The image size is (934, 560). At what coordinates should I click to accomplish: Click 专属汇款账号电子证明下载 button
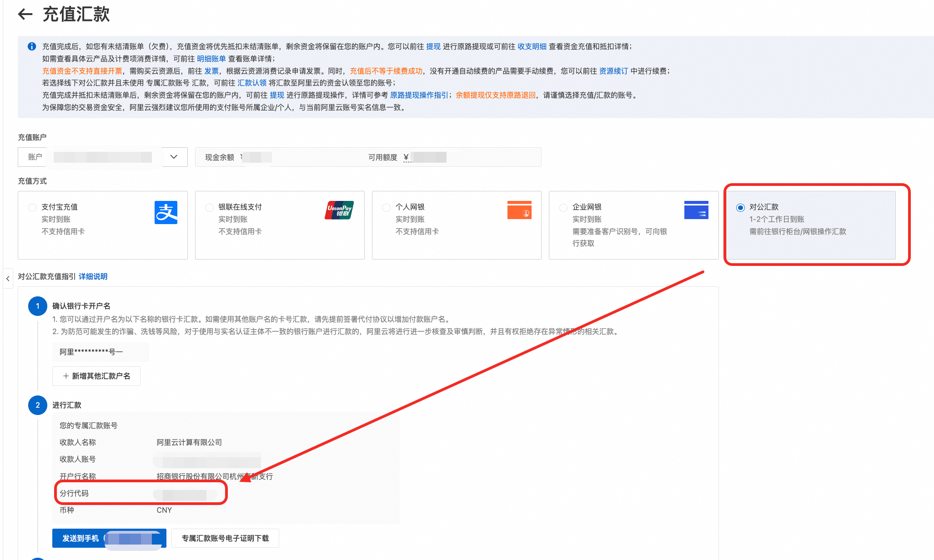[225, 538]
